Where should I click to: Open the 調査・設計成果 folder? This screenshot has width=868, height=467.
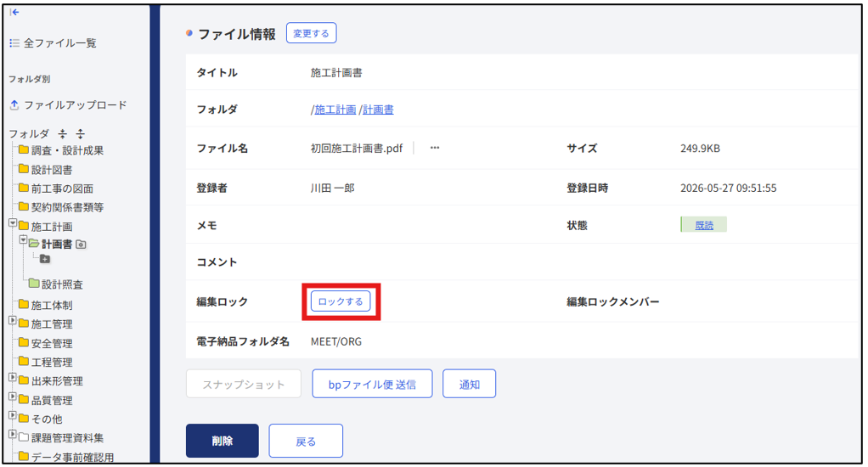(61, 150)
